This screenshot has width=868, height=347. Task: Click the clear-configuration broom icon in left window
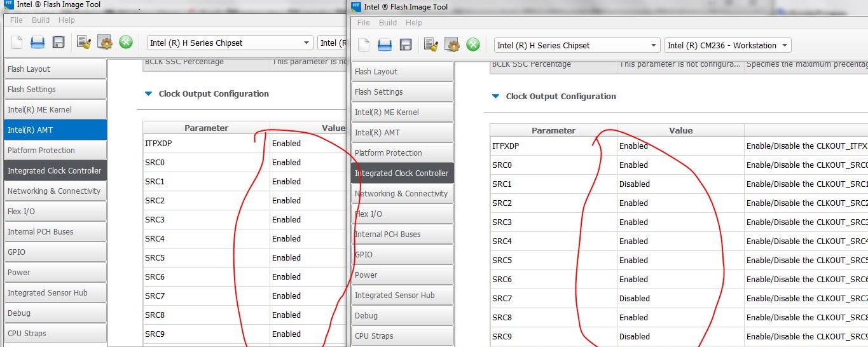point(84,43)
